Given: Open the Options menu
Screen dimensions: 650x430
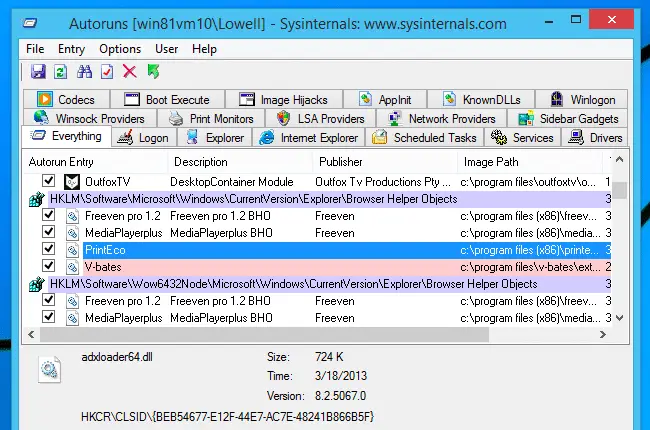Looking at the screenshot, I should [x=120, y=49].
